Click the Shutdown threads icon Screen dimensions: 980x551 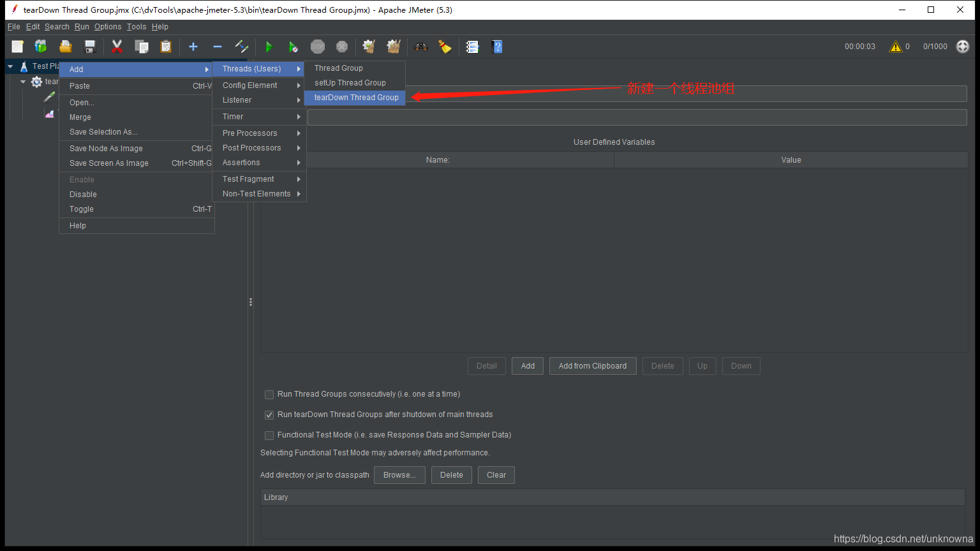point(342,47)
